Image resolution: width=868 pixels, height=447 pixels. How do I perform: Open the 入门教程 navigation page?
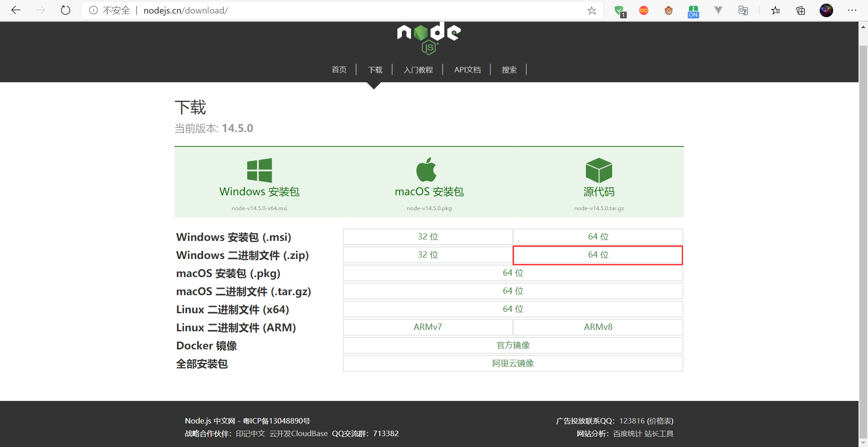pyautogui.click(x=418, y=70)
